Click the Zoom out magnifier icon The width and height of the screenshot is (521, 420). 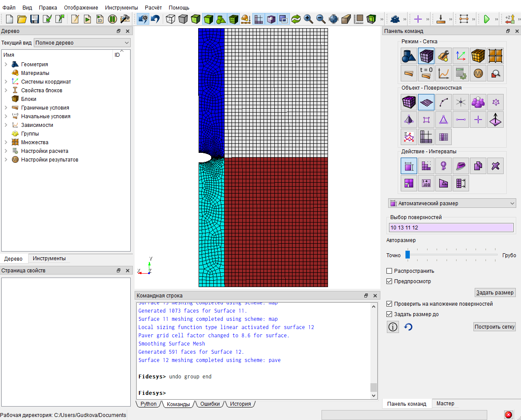321,19
